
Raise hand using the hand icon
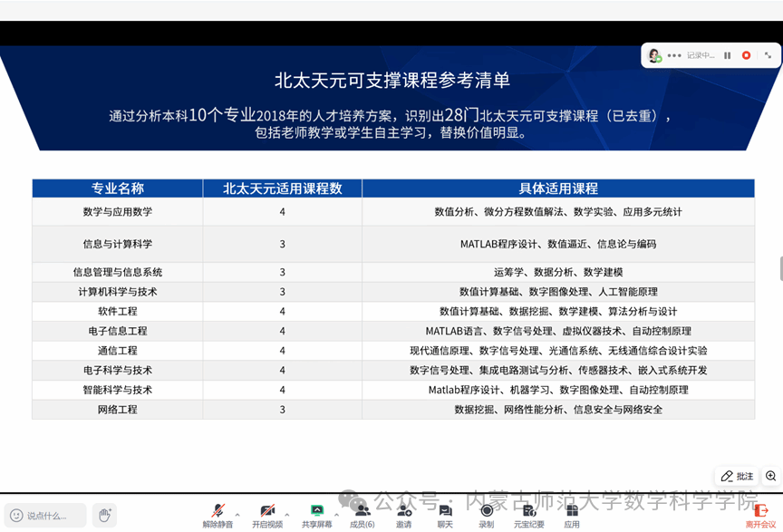click(104, 515)
